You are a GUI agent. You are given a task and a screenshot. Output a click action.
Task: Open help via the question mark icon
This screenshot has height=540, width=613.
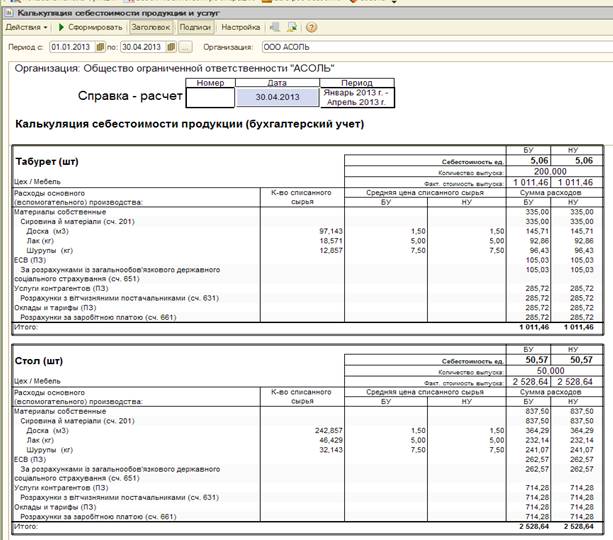(x=311, y=27)
